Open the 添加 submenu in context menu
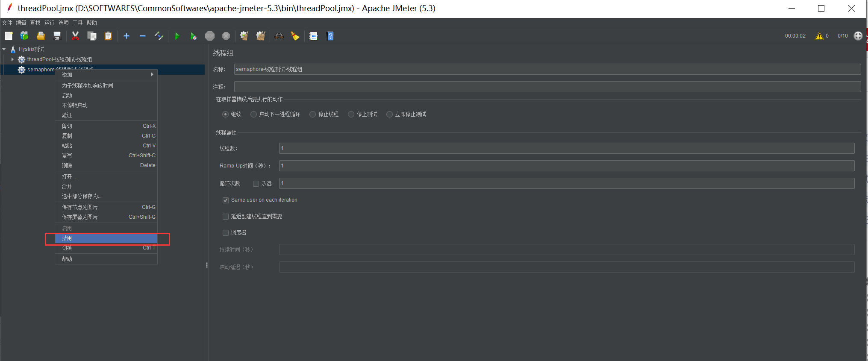 [106, 74]
